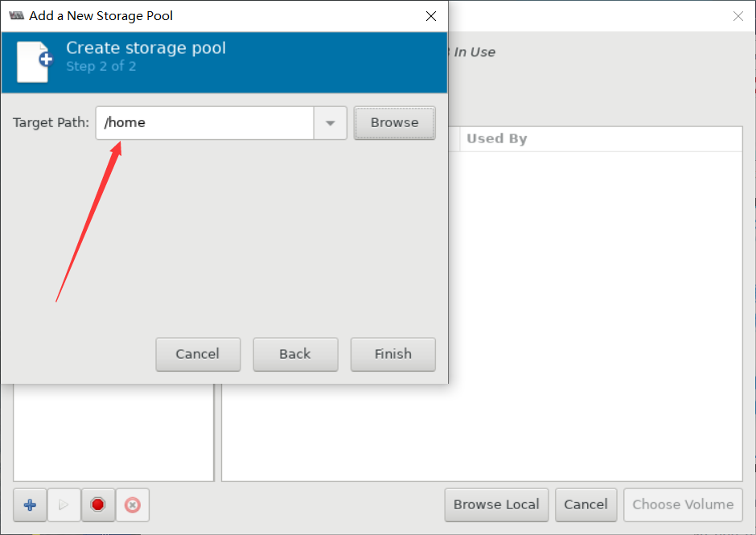Open the Target Path dropdown arrow
This screenshot has width=756, height=535.
pos(331,123)
